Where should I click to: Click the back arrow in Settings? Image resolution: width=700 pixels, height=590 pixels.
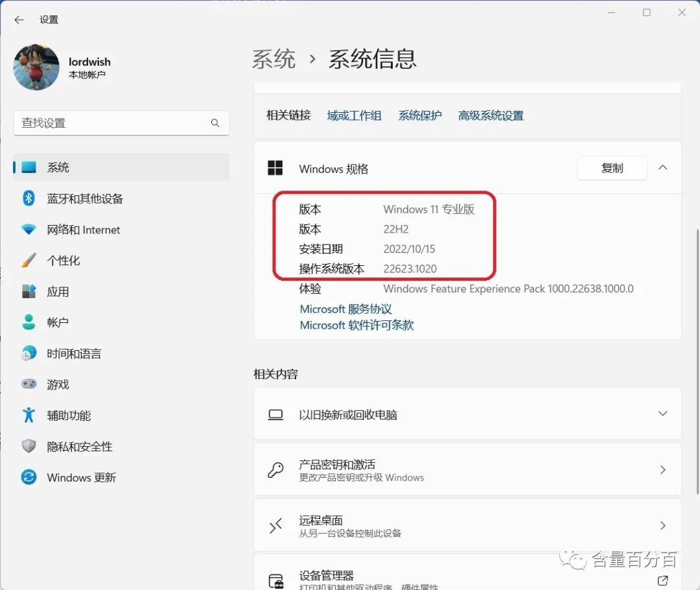(x=19, y=19)
